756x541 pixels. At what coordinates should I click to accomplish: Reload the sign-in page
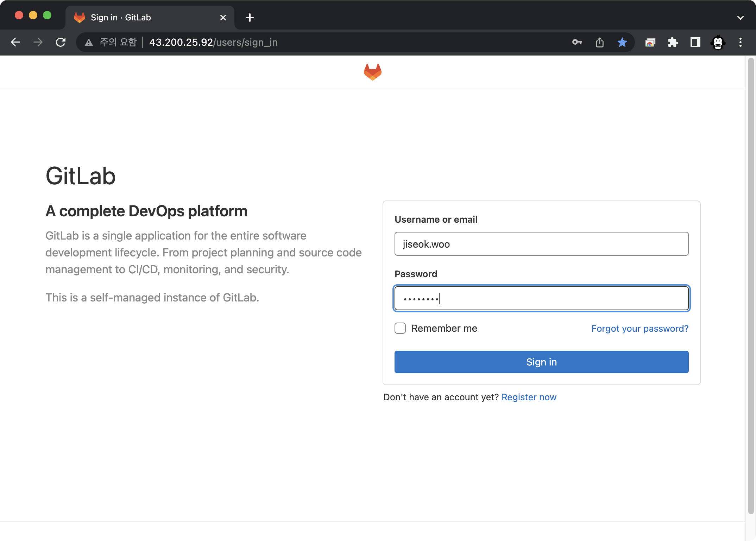[61, 42]
